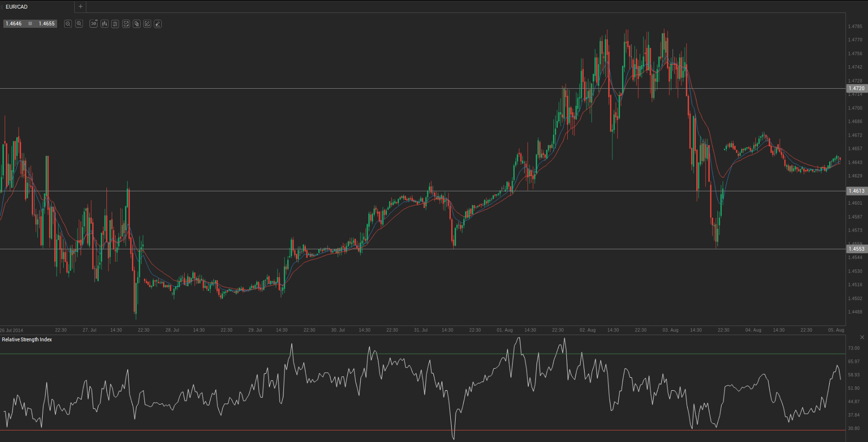Click the 1.4646 bid price
Image resolution: width=868 pixels, height=442 pixels.
coord(14,23)
